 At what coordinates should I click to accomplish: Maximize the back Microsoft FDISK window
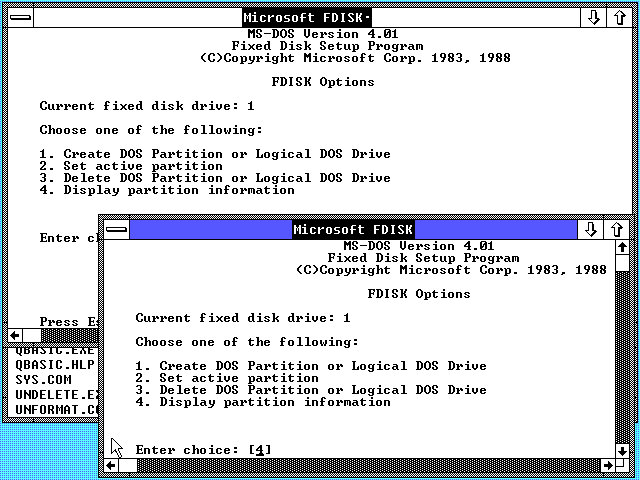pyautogui.click(x=620, y=18)
